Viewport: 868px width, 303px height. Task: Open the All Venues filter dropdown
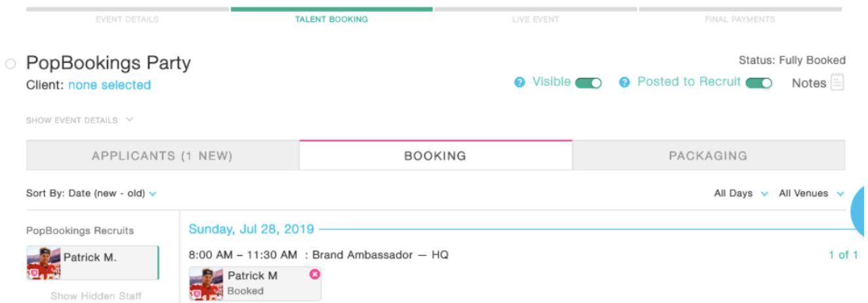pyautogui.click(x=811, y=193)
